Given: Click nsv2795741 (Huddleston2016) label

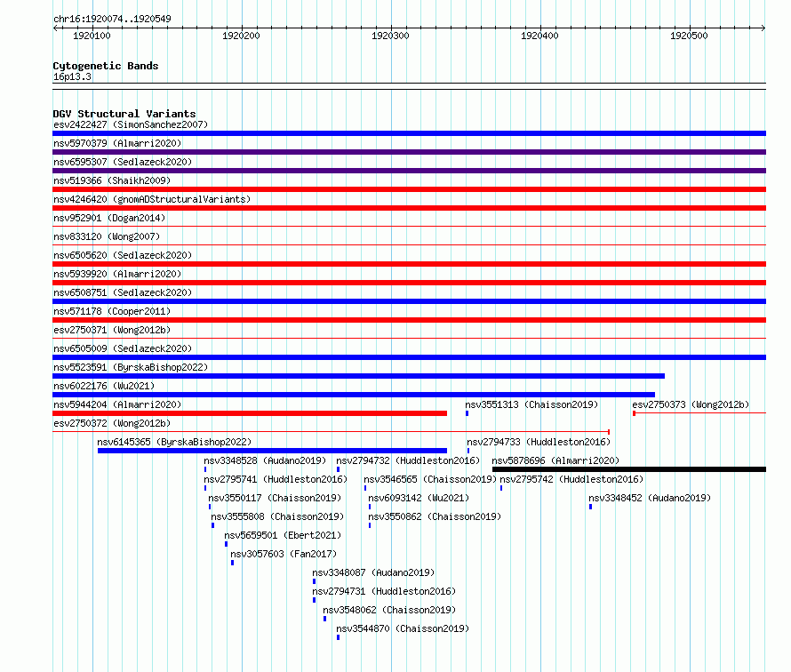Looking at the screenshot, I should click(x=276, y=479).
